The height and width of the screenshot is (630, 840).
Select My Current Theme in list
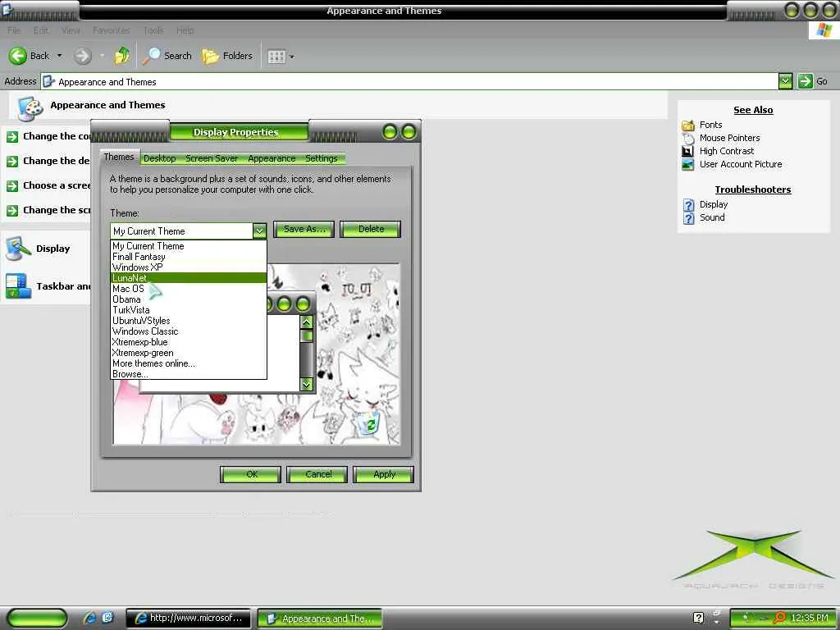click(189, 246)
